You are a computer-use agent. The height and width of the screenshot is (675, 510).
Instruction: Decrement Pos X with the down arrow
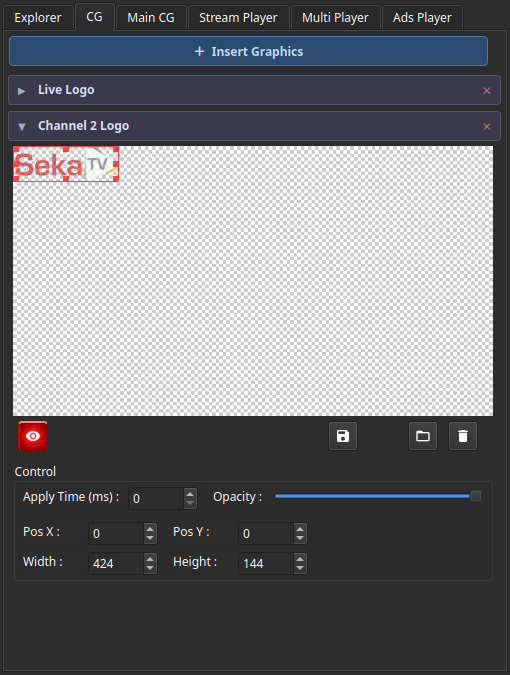pyautogui.click(x=150, y=538)
